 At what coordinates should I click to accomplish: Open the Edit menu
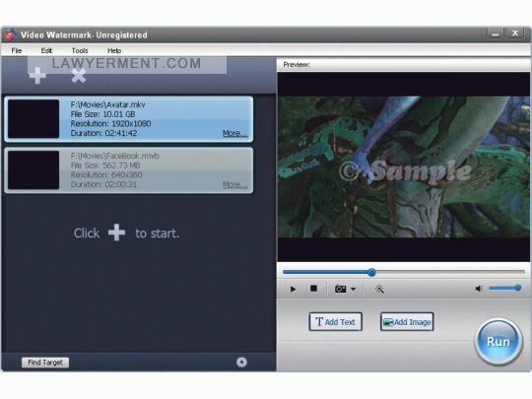[46, 50]
